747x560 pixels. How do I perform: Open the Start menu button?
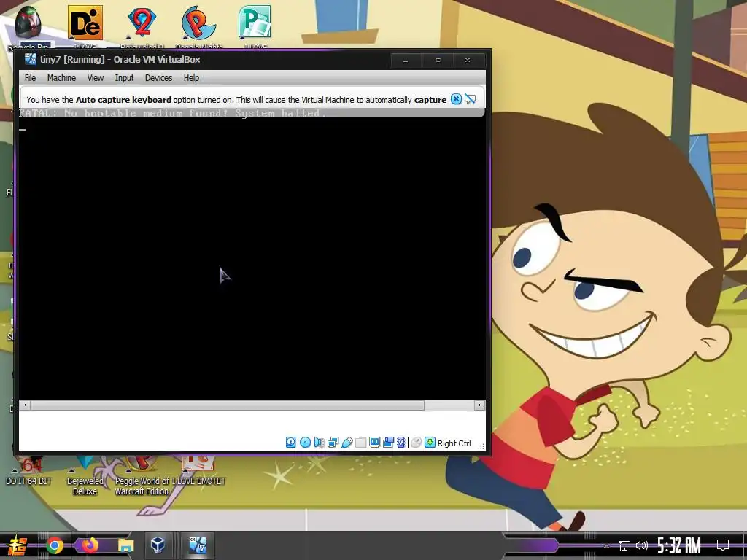[x=17, y=545]
